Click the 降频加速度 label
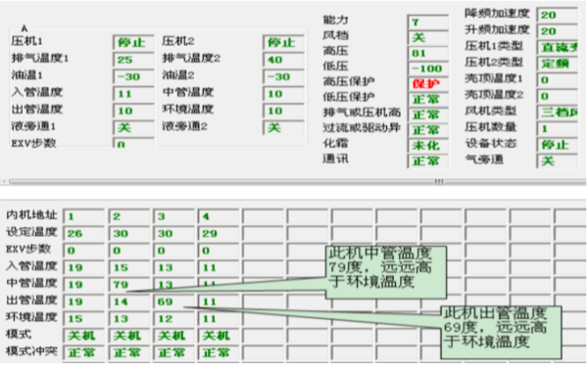The image size is (588, 370). (x=497, y=14)
